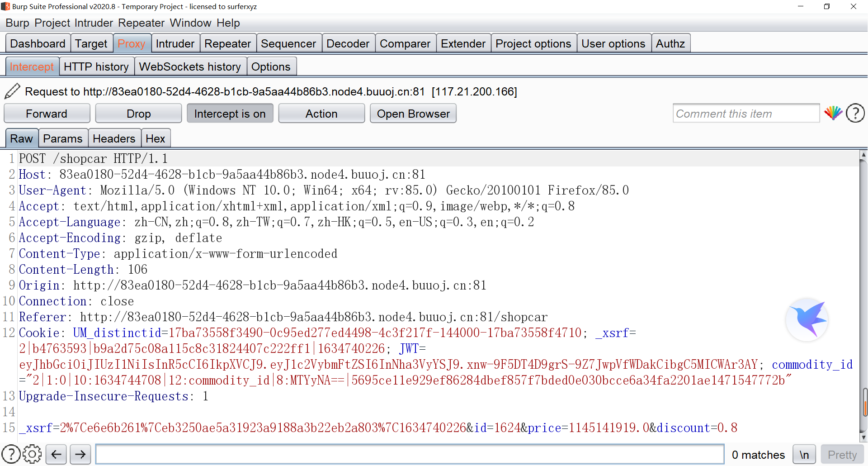Screen dimensions: 868x466
Task: Click the pencil edit icon beside Request URL
Action: coord(12,91)
